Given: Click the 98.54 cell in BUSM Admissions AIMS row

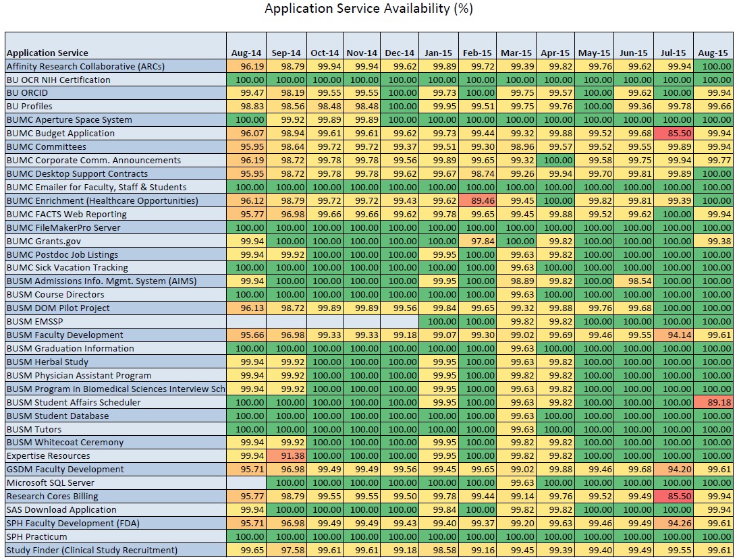Looking at the screenshot, I should point(634,281).
